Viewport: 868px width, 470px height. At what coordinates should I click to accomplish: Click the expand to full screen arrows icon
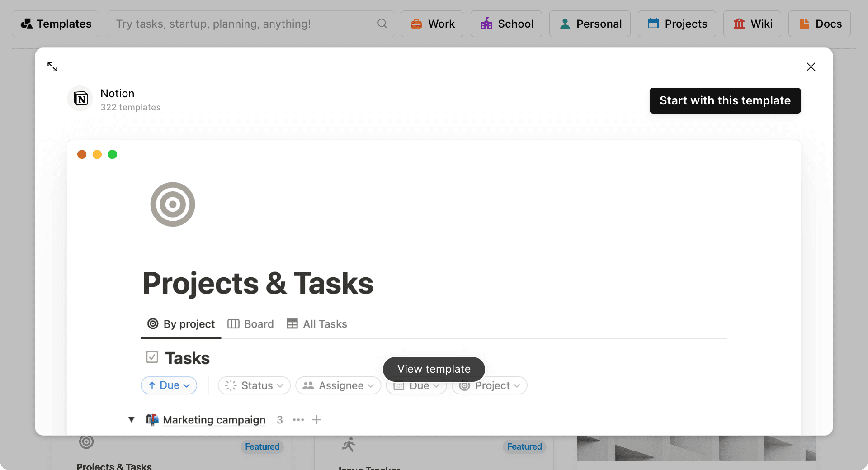pyautogui.click(x=52, y=67)
